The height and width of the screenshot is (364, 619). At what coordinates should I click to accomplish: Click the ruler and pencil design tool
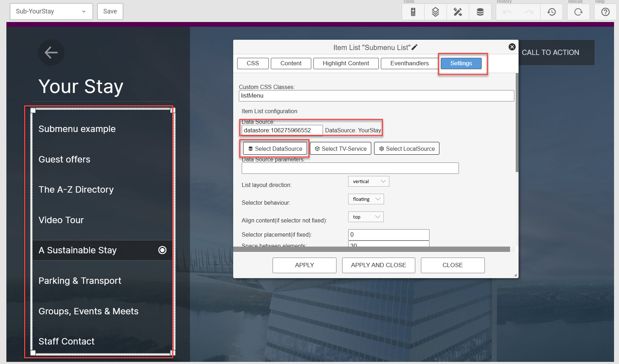pos(458,12)
